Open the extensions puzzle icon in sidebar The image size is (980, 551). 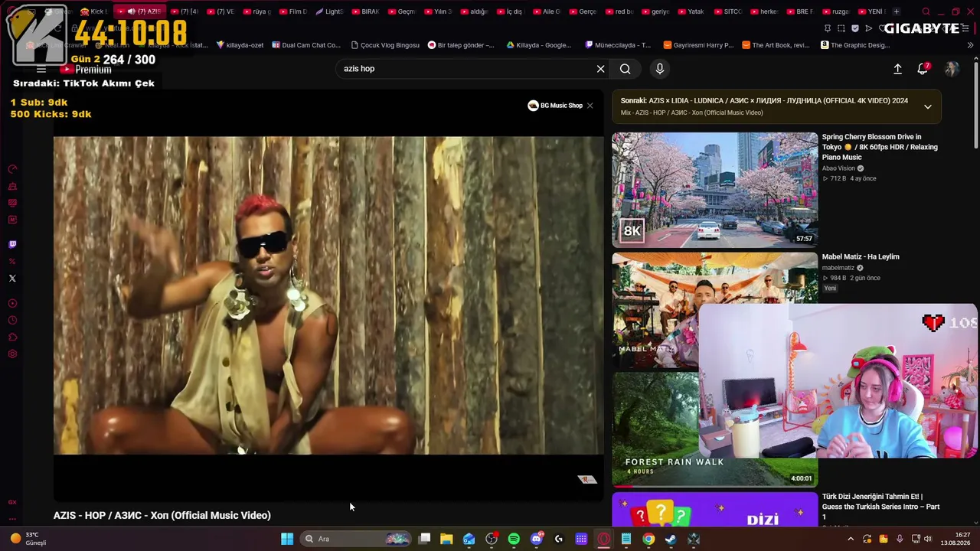[12, 337]
